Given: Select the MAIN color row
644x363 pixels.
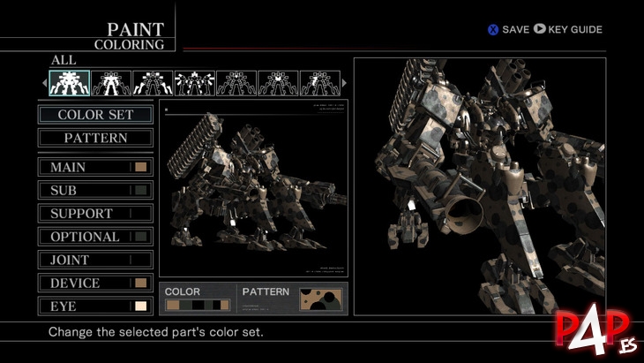Looking at the screenshot, I should coord(95,167).
